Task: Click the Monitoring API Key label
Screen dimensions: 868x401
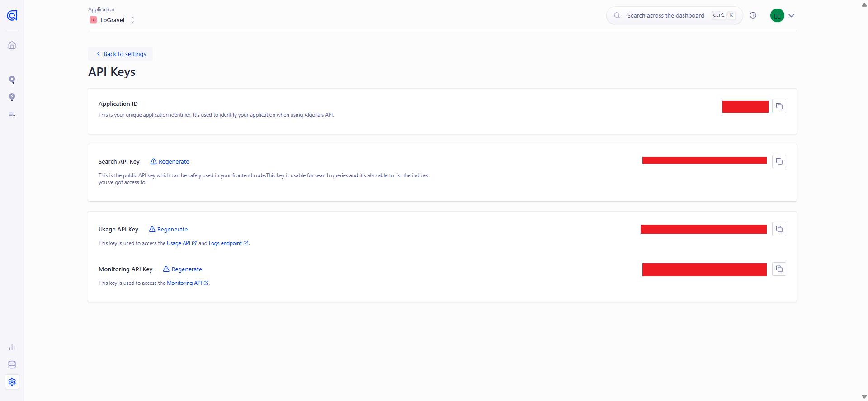Action: click(125, 269)
